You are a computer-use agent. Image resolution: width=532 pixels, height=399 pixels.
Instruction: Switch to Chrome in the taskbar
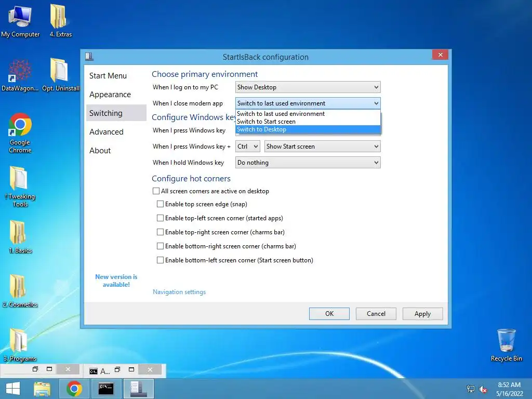[x=74, y=389]
